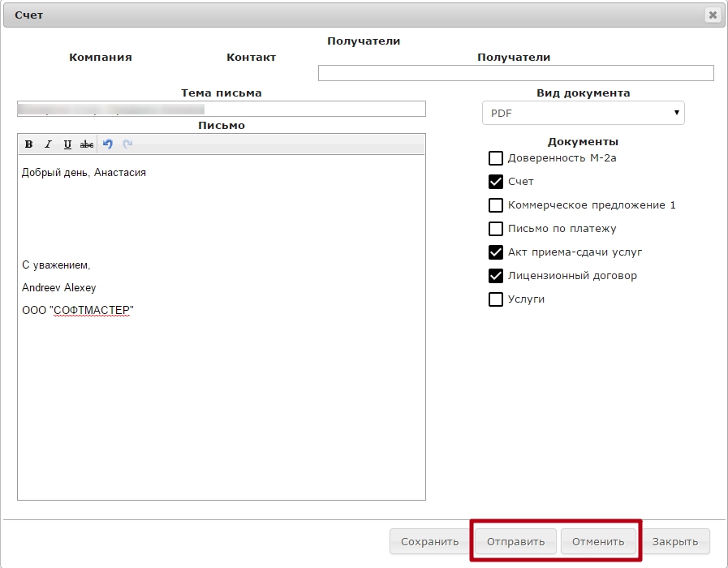Tick the Услуги document checkbox

[x=496, y=299]
